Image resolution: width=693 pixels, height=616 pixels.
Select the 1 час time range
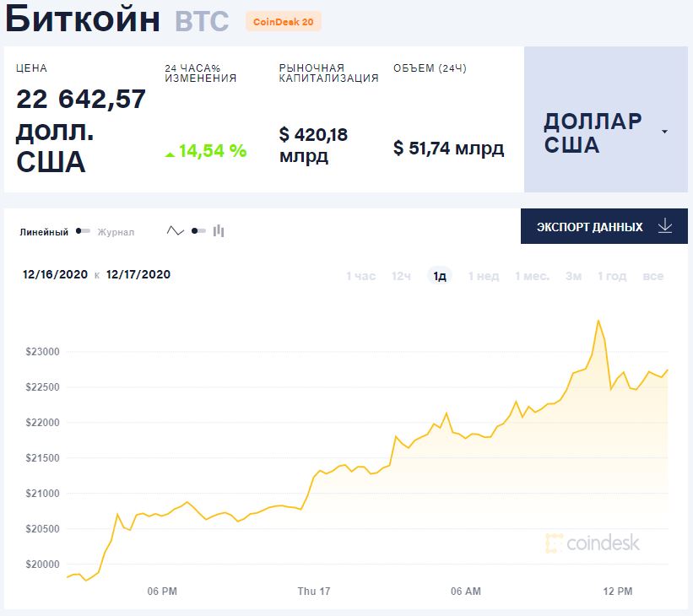tap(360, 276)
